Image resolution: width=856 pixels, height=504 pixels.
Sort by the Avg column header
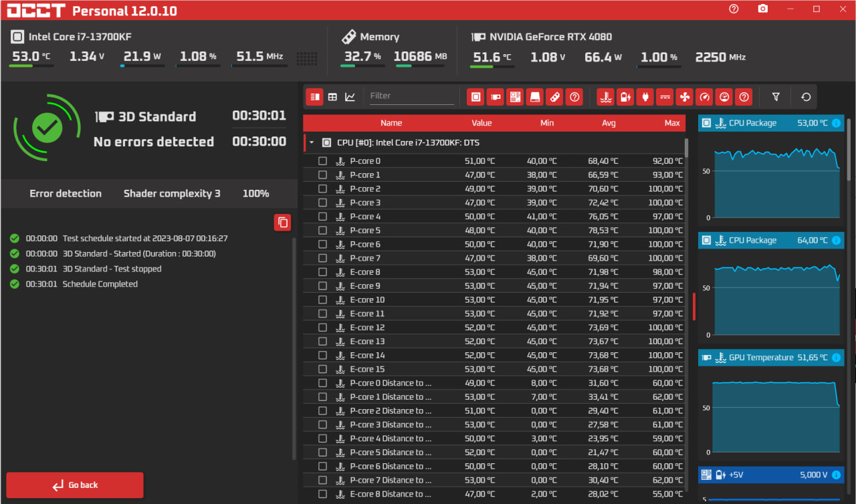[609, 123]
